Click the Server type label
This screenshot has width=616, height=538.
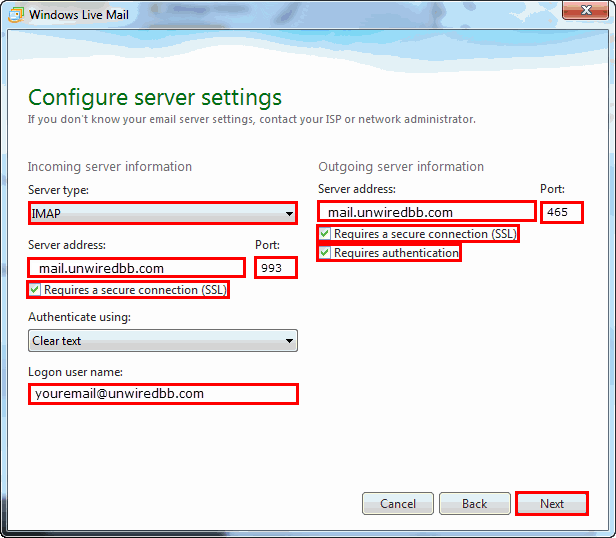[x=58, y=190]
